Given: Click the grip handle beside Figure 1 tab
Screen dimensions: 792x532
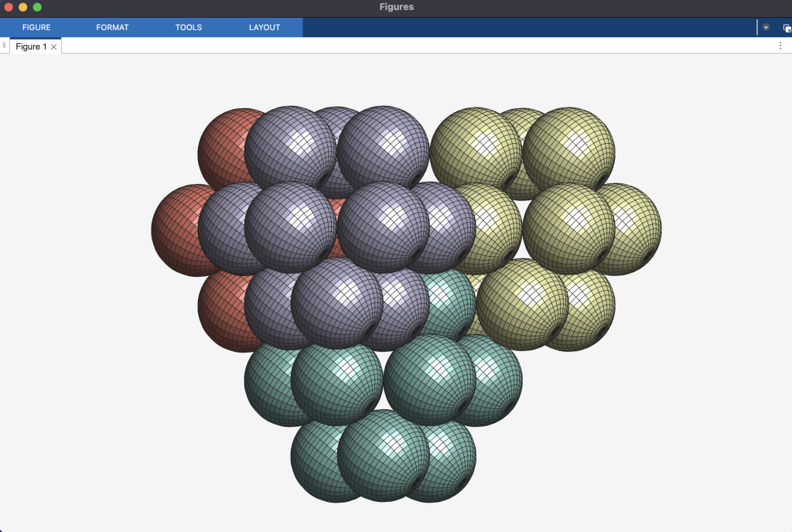Looking at the screenshot, I should pos(5,46).
